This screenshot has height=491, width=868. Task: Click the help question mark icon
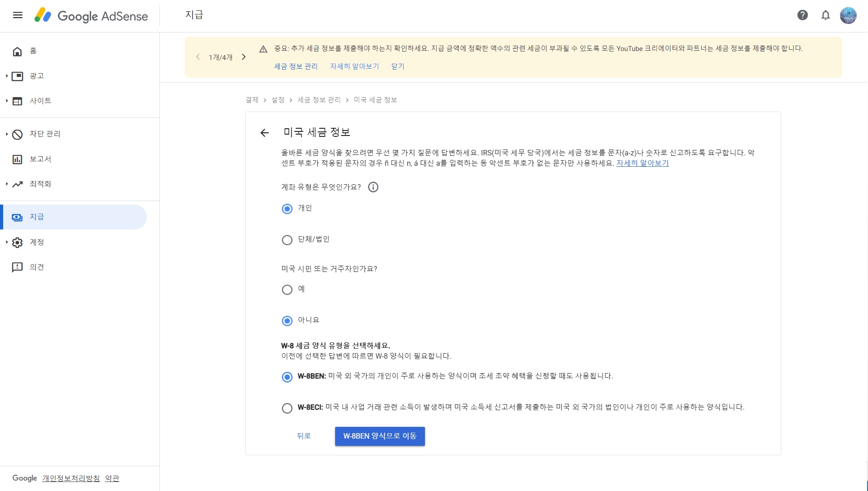[x=803, y=15]
